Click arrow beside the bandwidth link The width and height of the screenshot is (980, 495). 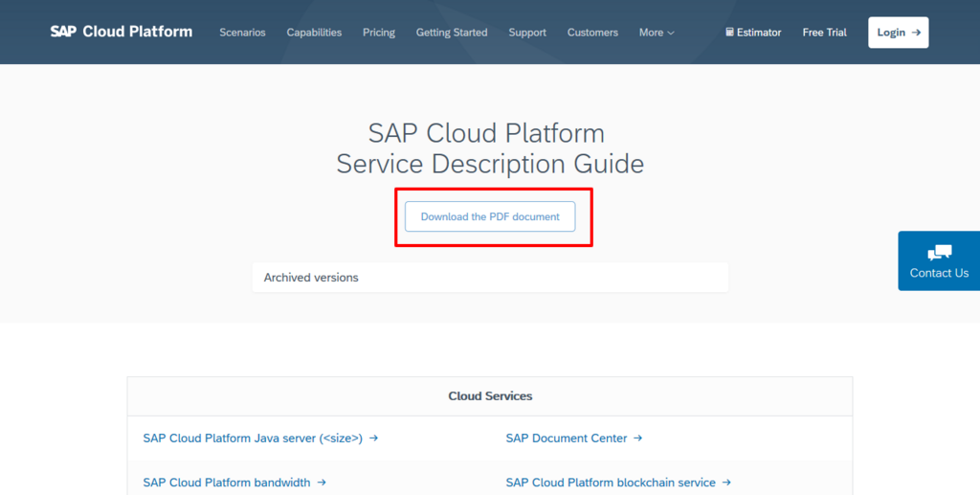point(322,483)
